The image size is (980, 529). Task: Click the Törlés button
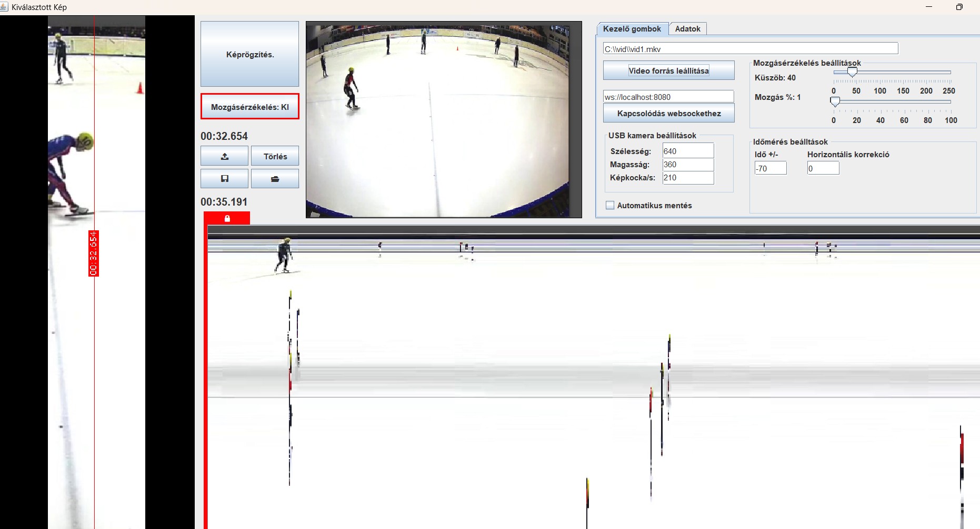point(275,156)
